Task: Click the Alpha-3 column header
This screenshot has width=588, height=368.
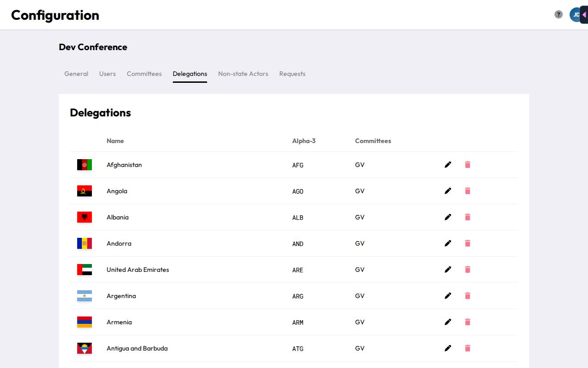Action: (304, 141)
